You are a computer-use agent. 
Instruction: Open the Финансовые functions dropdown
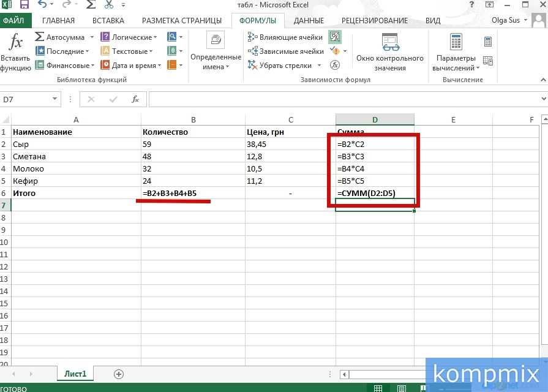(x=65, y=66)
